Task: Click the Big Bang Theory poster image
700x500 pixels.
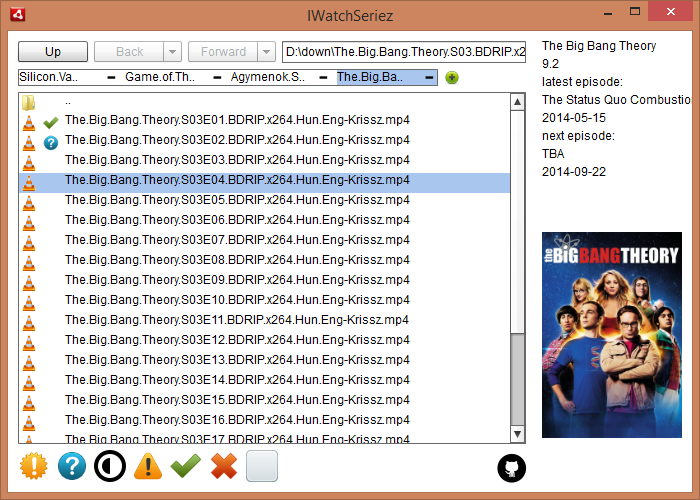Action: (612, 335)
